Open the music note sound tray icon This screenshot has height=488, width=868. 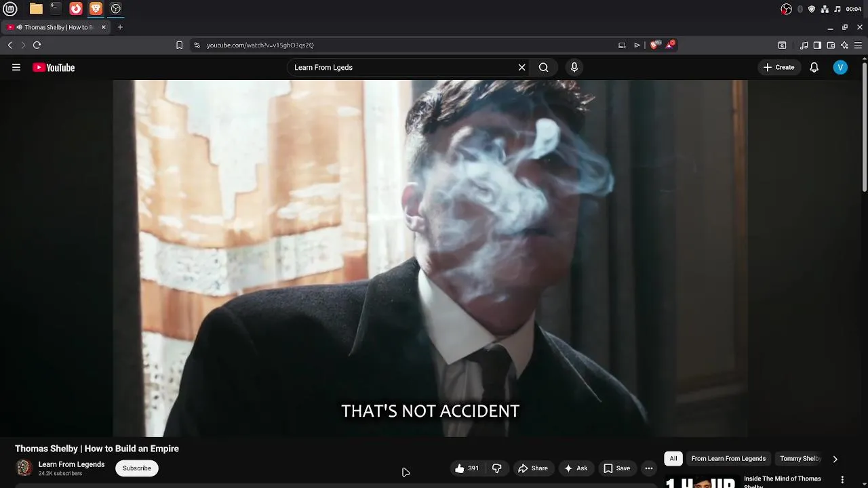(837, 9)
